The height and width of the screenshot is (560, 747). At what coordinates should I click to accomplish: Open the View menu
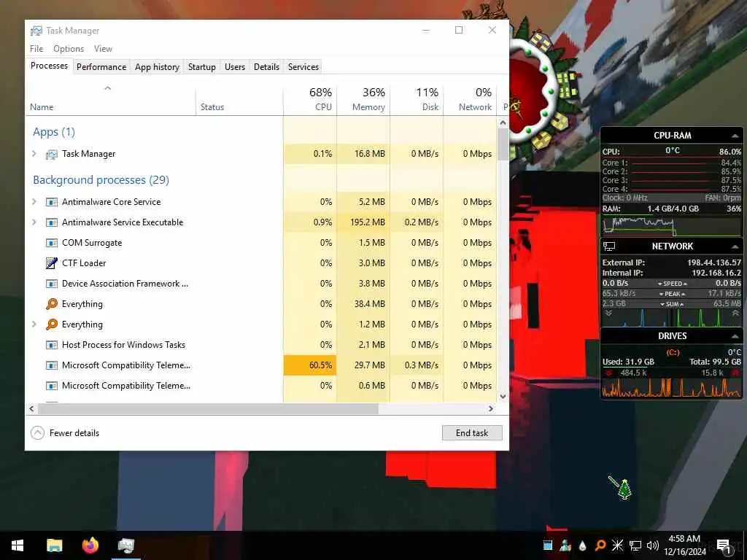(x=103, y=49)
